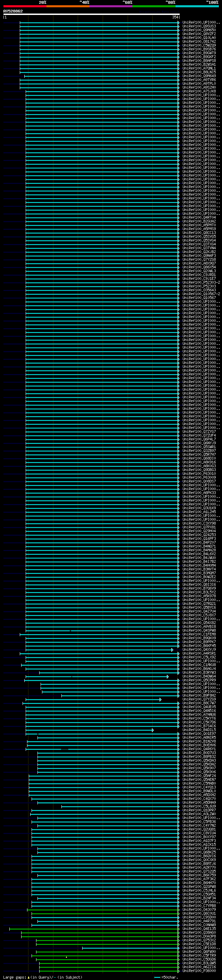Select hit label UniRef100_Q5SVG5

199,236
